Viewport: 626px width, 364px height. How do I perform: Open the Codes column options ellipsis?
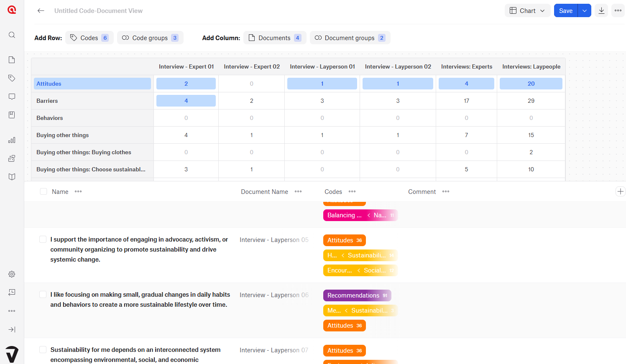pos(352,191)
